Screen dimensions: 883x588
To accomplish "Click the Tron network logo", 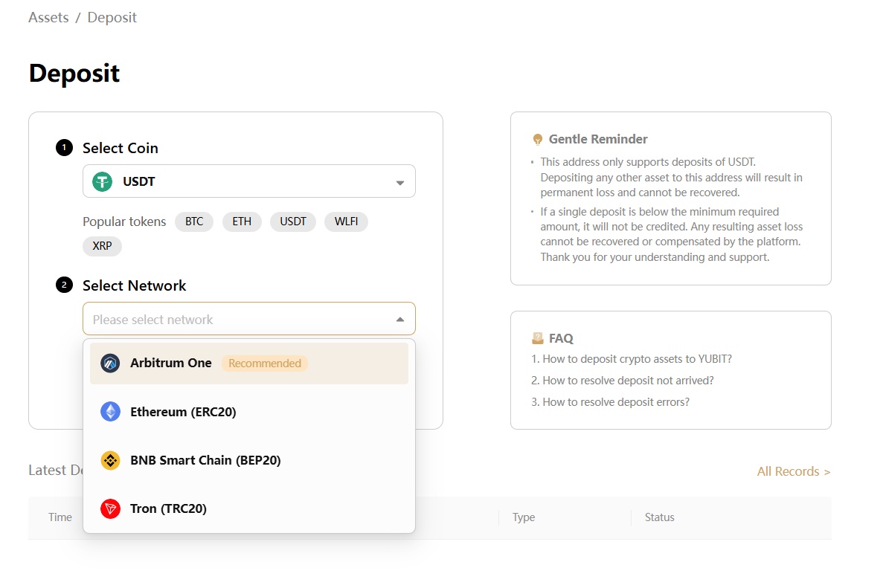I will coord(110,508).
